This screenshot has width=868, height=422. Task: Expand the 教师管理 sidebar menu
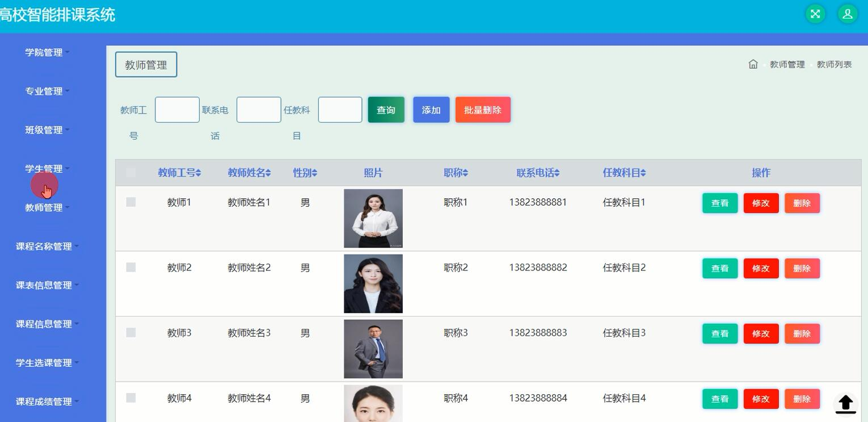45,207
